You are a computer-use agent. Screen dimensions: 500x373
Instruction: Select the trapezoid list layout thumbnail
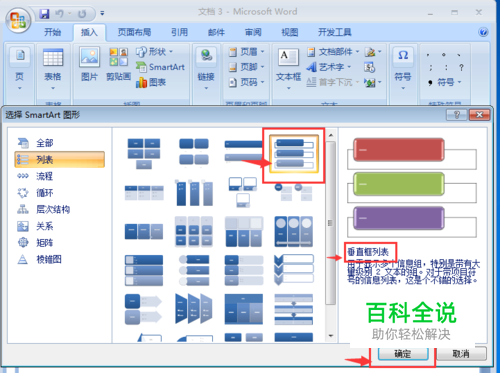(x=194, y=309)
